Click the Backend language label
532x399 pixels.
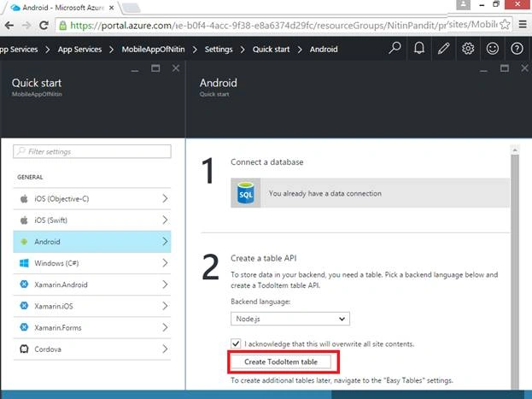(x=260, y=302)
